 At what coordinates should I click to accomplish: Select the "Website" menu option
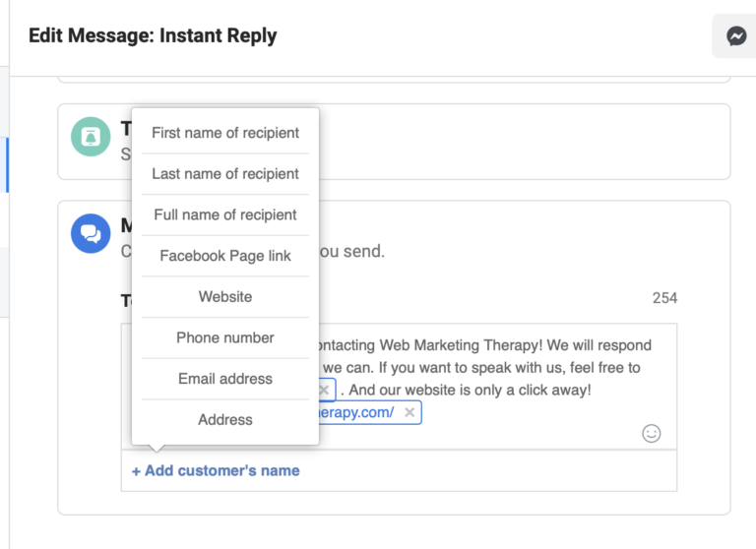point(225,297)
